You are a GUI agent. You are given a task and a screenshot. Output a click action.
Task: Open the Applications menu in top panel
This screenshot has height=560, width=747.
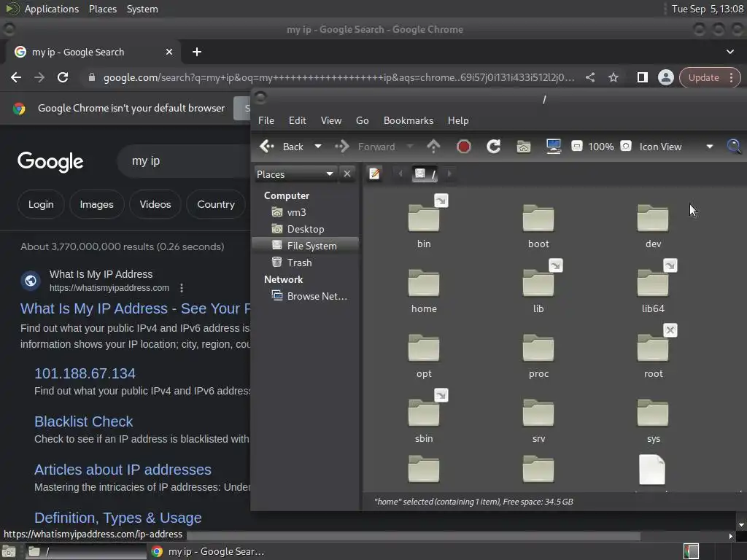(x=52, y=9)
